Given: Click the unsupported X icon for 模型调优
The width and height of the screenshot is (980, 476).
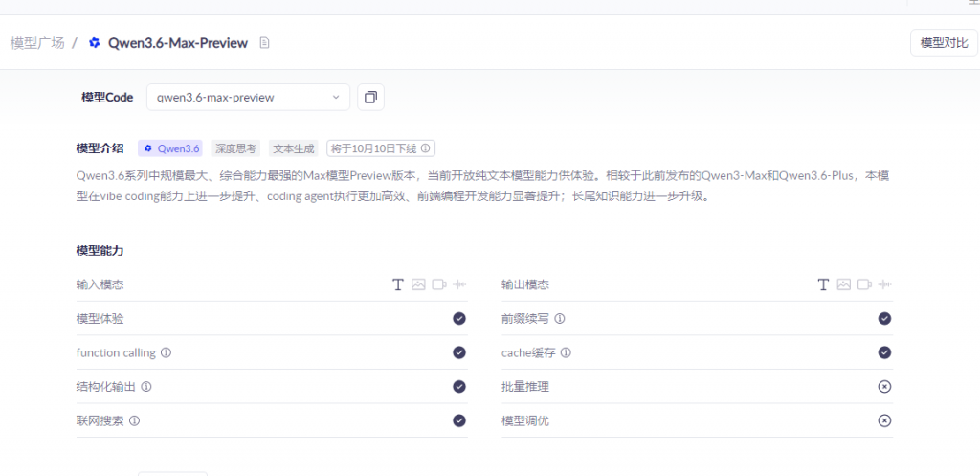Looking at the screenshot, I should click(884, 420).
